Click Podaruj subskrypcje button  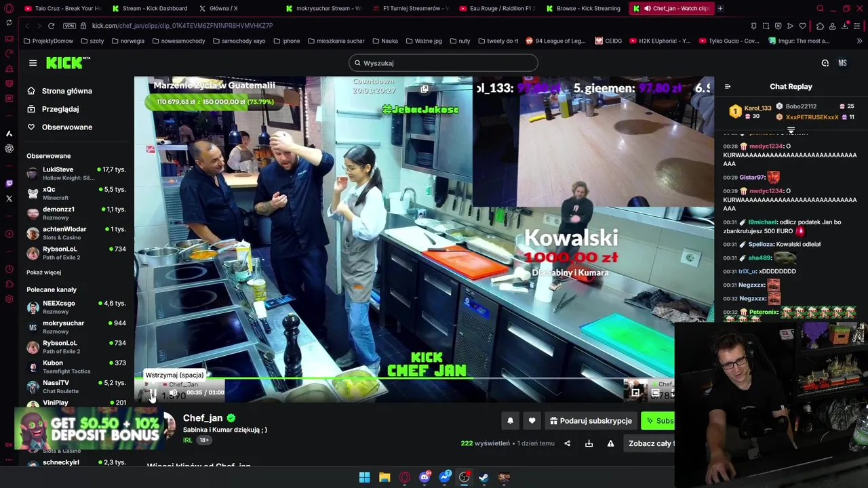click(591, 421)
